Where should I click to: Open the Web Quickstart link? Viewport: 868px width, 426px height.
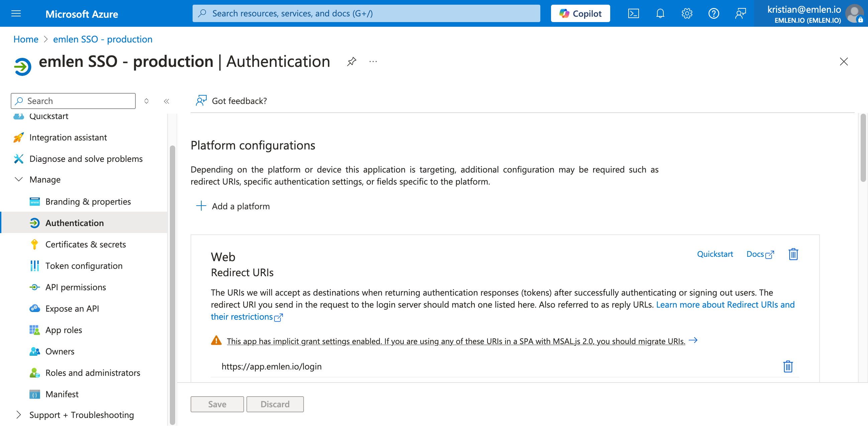point(715,254)
